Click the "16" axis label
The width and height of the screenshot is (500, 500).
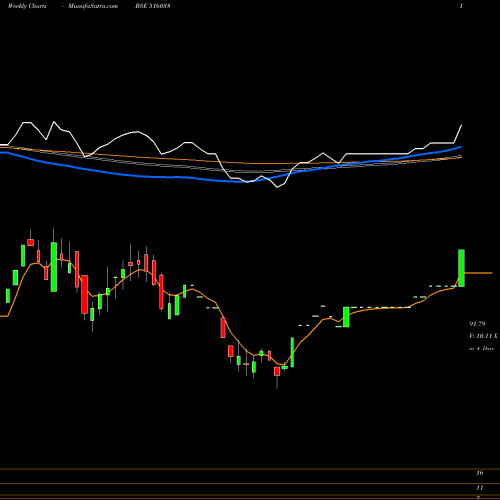coord(480,473)
